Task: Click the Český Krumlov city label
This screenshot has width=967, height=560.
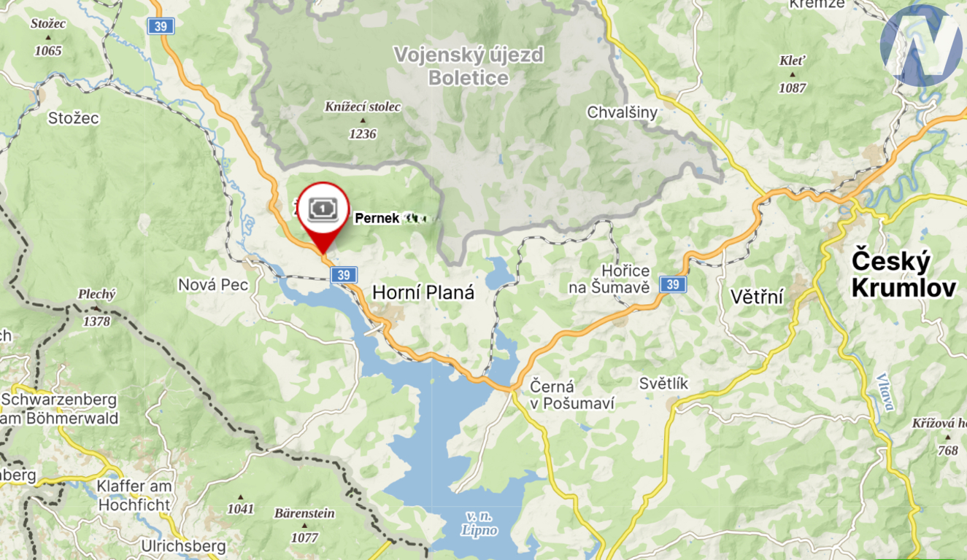Action: [x=904, y=273]
